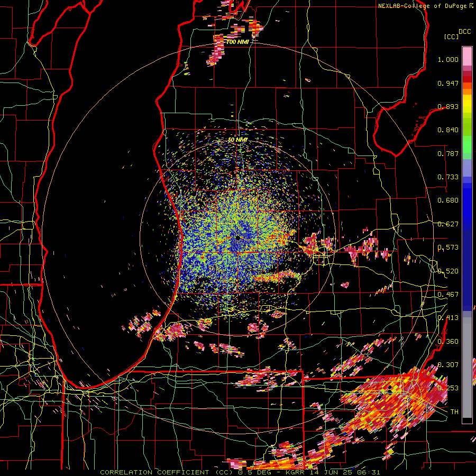Click the 0.840 color scale value
Screen dimensions: 476x476
pos(448,130)
